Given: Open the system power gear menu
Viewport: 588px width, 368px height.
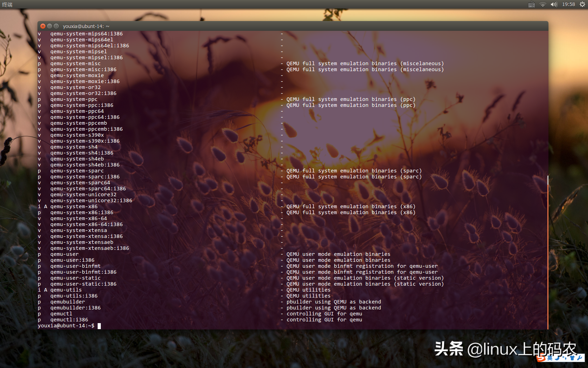Looking at the screenshot, I should 582,5.
